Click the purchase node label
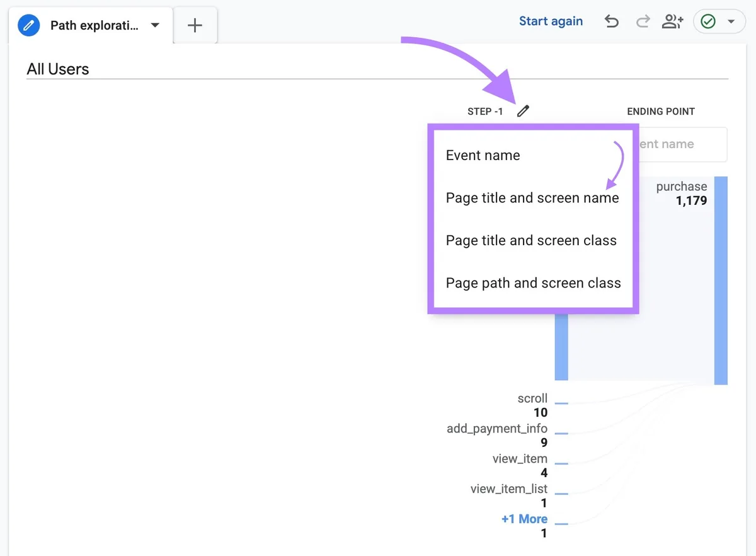 coord(682,187)
